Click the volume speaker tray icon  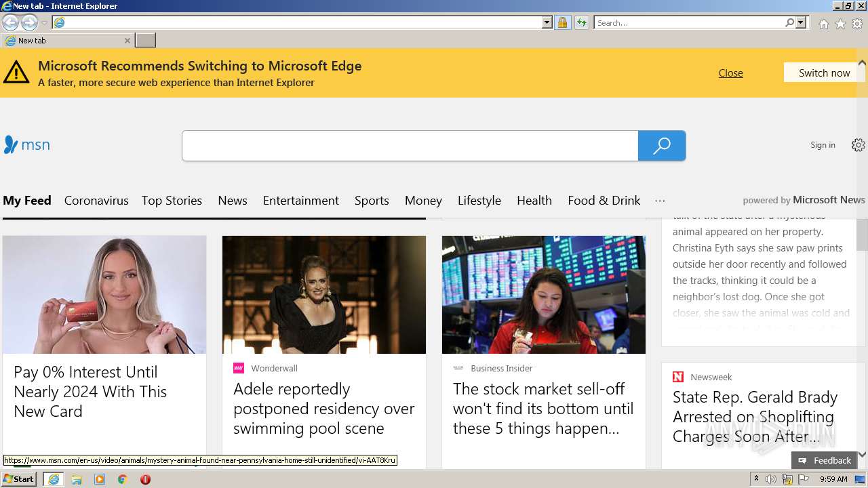point(771,479)
